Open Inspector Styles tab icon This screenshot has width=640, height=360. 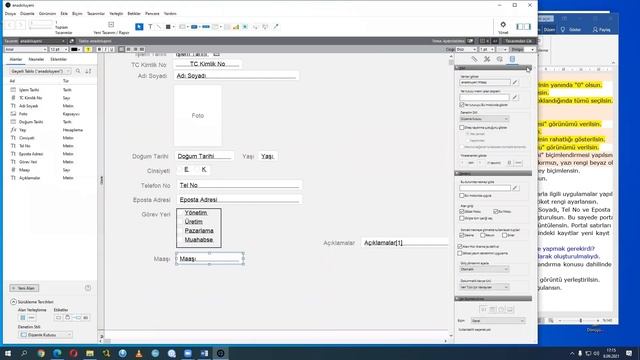pyautogui.click(x=487, y=59)
